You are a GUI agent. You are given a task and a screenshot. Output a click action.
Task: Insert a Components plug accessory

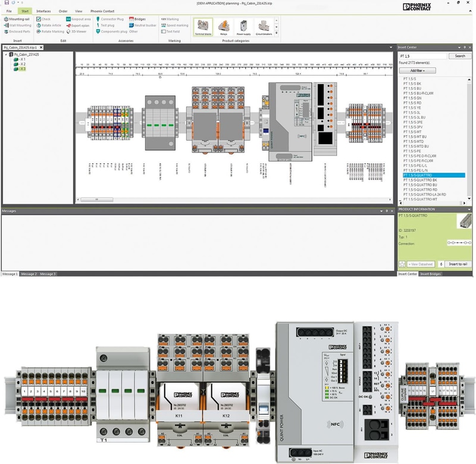111,32
